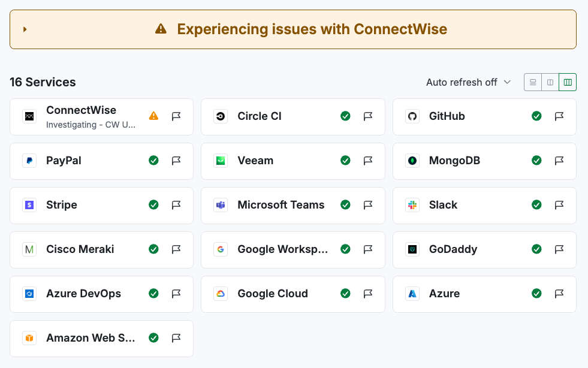588x368 pixels.
Task: Click the flag icon next to GitHub
Action: click(559, 116)
